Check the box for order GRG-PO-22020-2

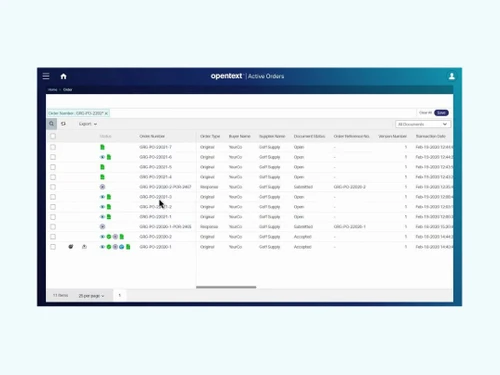[x=53, y=237]
